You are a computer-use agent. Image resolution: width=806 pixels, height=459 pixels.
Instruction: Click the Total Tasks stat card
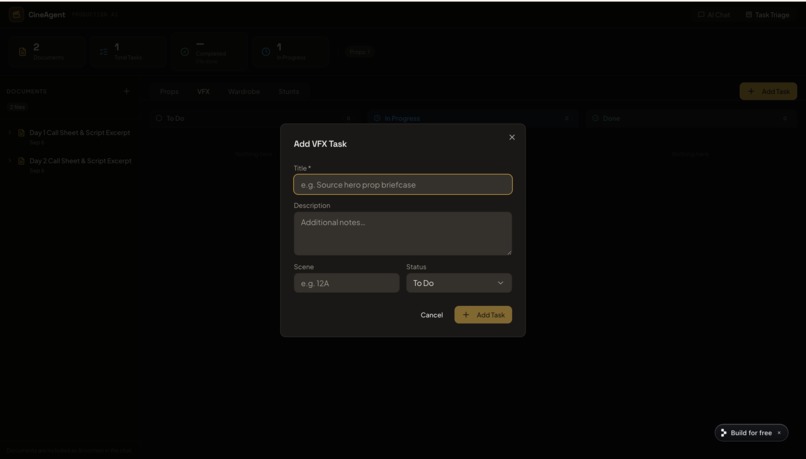pyautogui.click(x=128, y=52)
